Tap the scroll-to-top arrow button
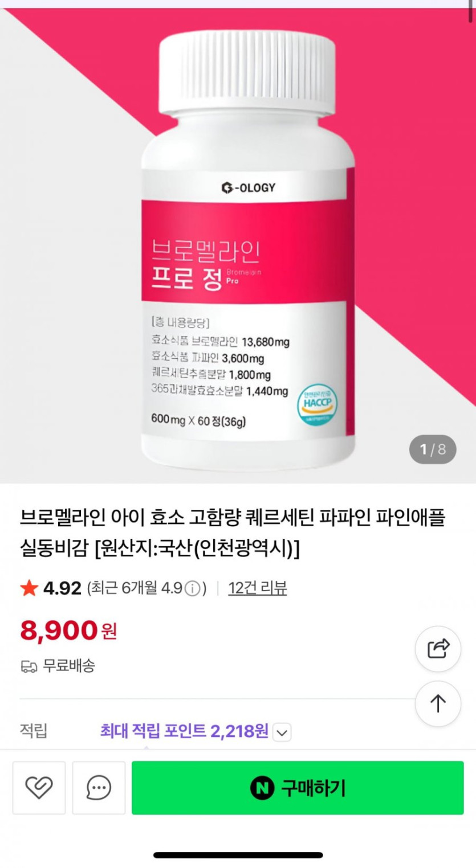This screenshot has height=868, width=476. (x=438, y=704)
